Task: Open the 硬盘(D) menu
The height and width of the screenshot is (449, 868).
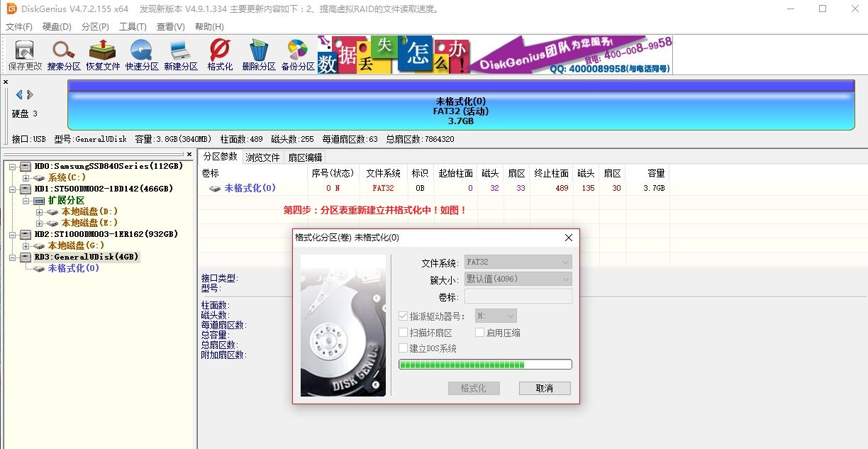Action: click(x=57, y=27)
